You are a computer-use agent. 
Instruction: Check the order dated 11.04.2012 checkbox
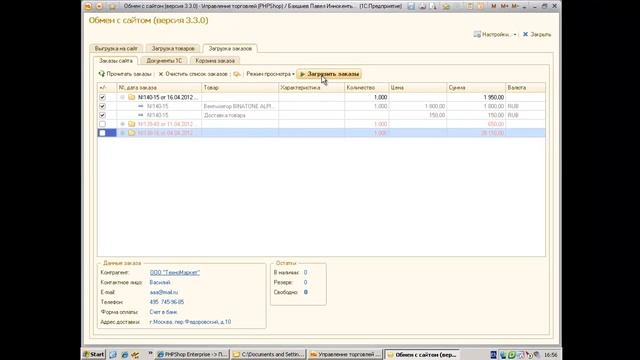[x=102, y=124]
